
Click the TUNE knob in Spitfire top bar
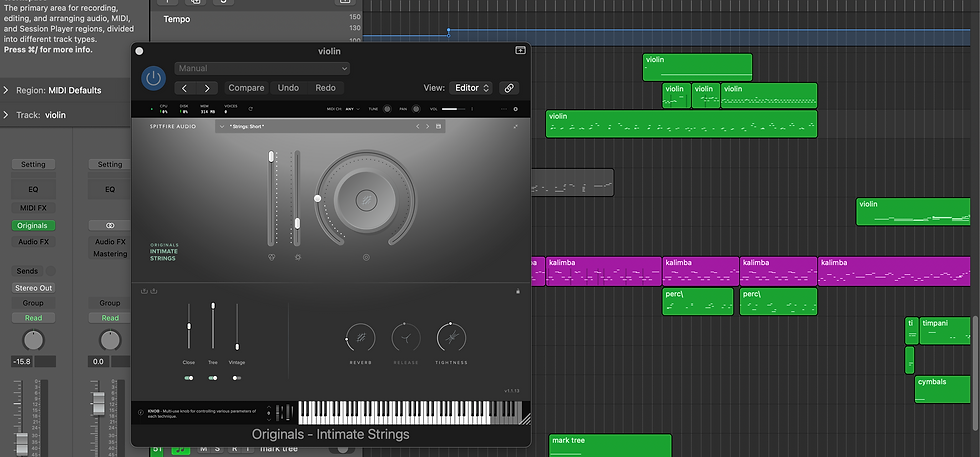pos(387,109)
